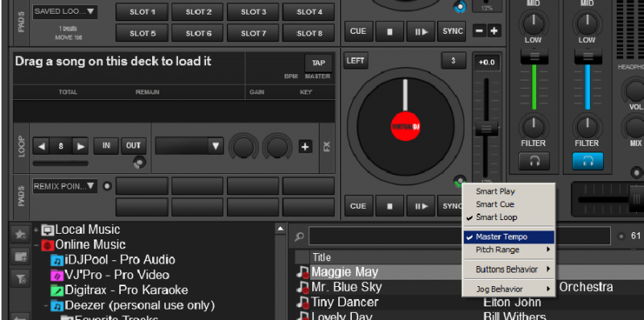
Task: Click the LOW EQ knob above the green fader
Action: point(534,24)
